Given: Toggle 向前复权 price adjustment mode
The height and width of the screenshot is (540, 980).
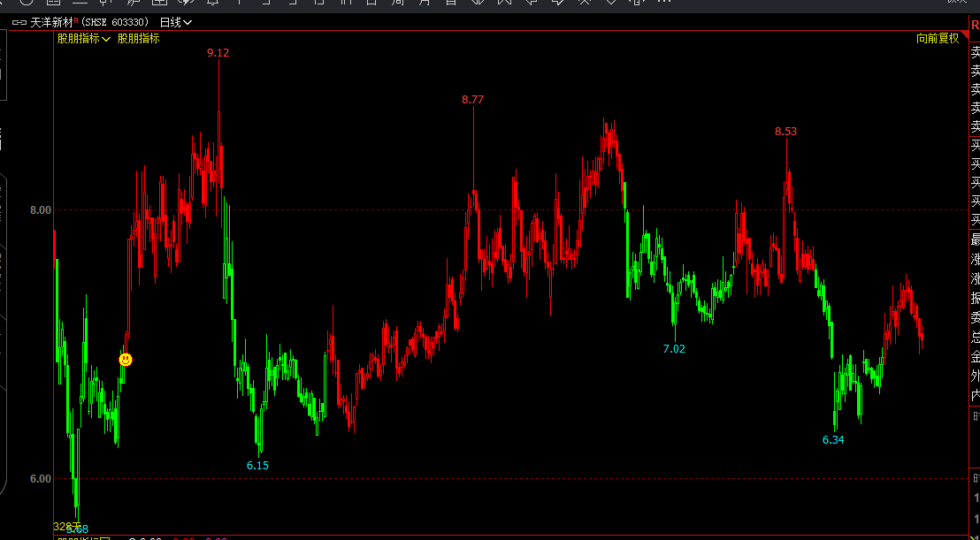Looking at the screenshot, I should 938,39.
